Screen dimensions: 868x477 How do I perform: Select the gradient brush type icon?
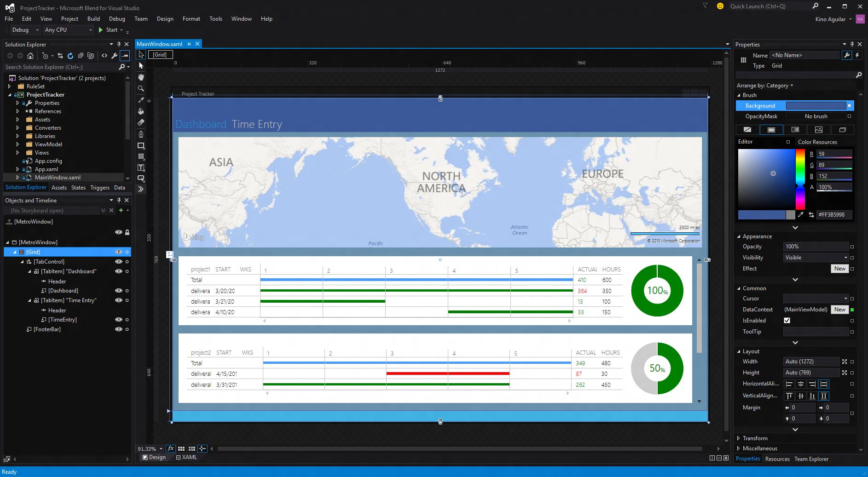[795, 130]
